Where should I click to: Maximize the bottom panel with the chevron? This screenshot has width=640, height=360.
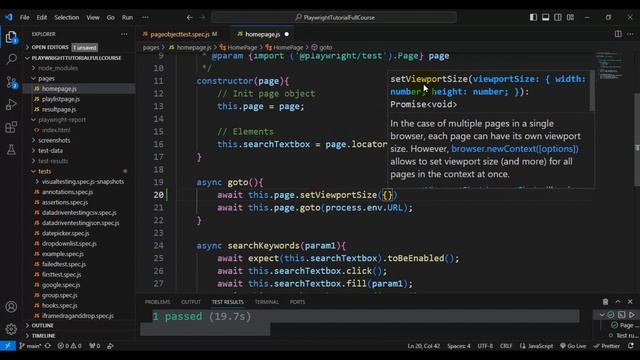pos(618,302)
